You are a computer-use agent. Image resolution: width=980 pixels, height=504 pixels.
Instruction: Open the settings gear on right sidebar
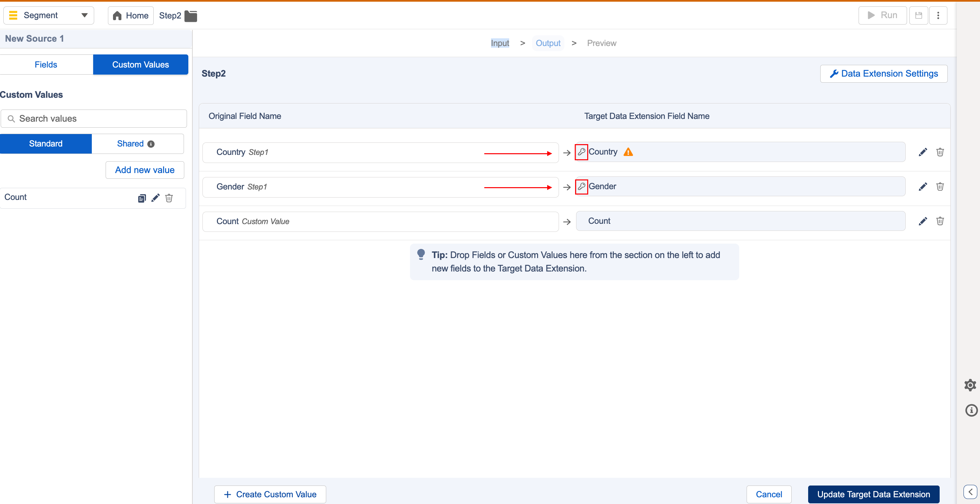point(970,385)
